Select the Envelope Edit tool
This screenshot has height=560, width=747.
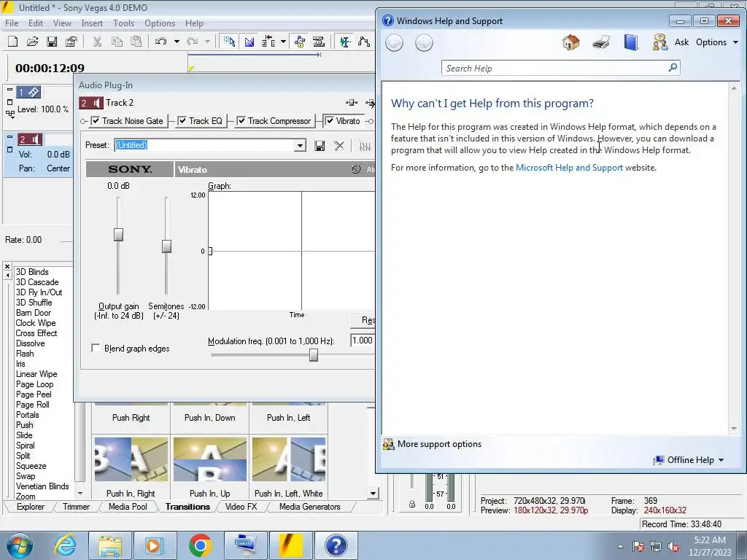coord(364,42)
